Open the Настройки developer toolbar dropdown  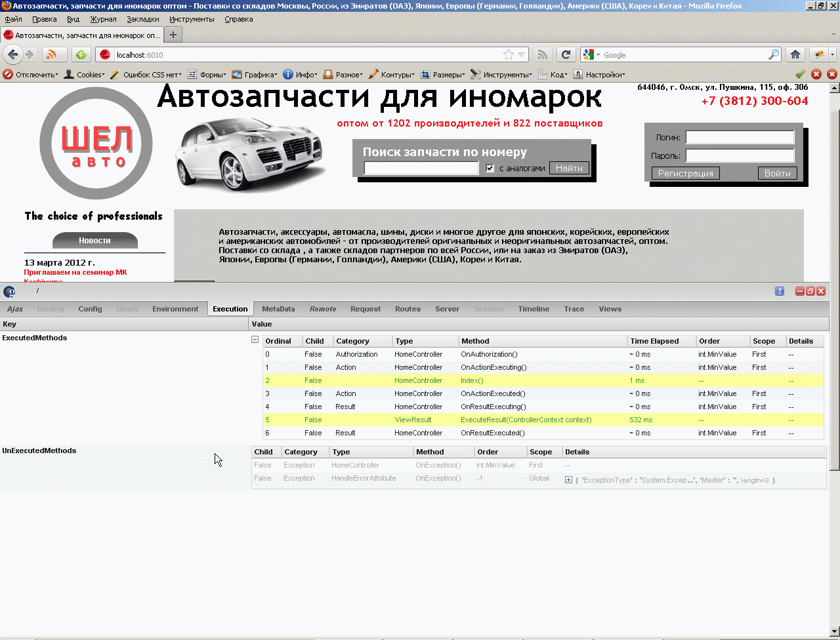click(x=599, y=75)
